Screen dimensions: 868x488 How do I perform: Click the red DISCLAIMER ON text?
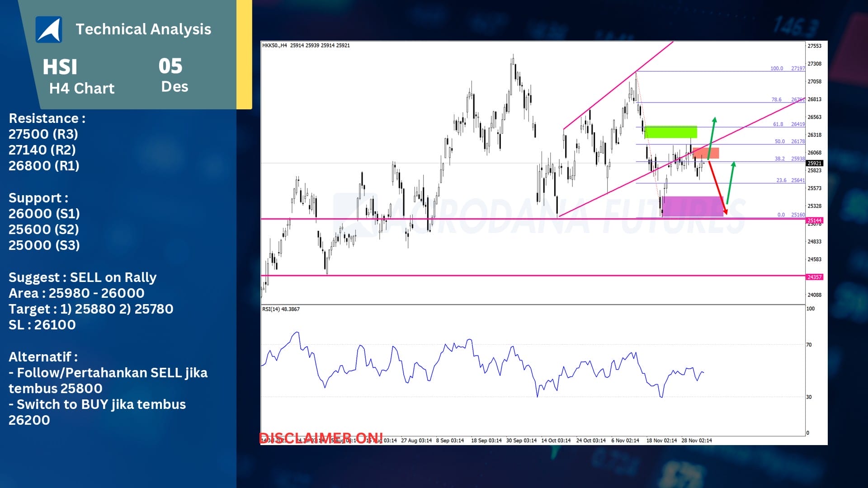pyautogui.click(x=321, y=438)
